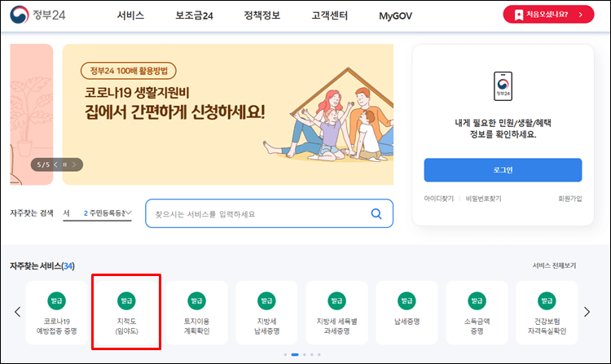Viewport: 611px width, 364px height.
Task: Go to next banner slide
Action: [x=74, y=164]
